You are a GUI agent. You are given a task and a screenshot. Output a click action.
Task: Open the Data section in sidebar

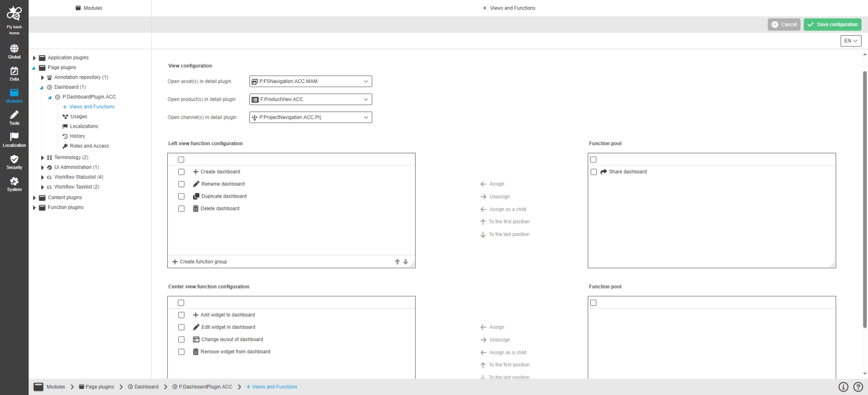[14, 74]
